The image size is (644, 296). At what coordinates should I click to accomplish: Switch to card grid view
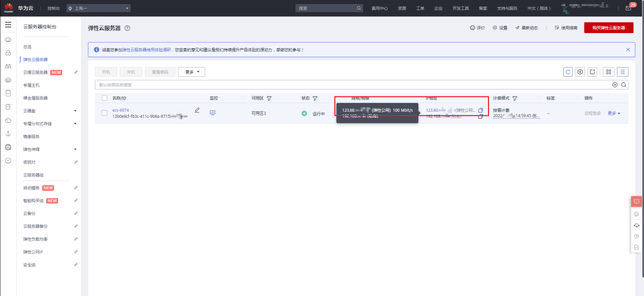[608, 72]
